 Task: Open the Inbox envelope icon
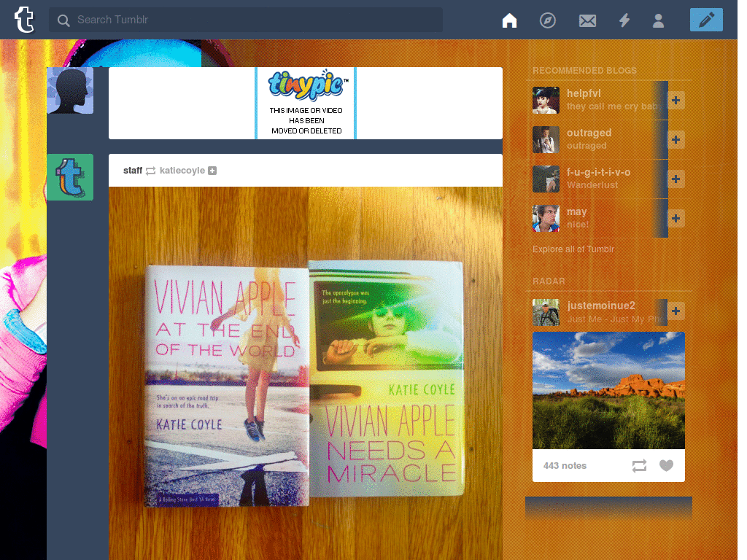pyautogui.click(x=587, y=20)
